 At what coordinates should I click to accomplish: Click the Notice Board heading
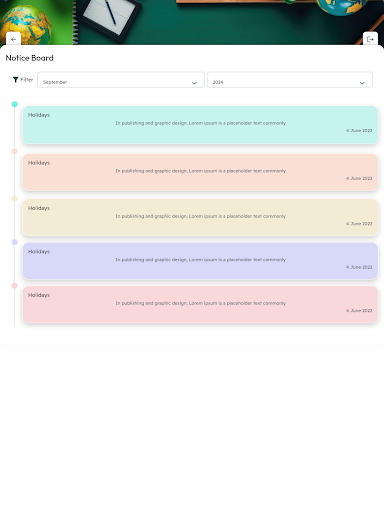tap(30, 58)
